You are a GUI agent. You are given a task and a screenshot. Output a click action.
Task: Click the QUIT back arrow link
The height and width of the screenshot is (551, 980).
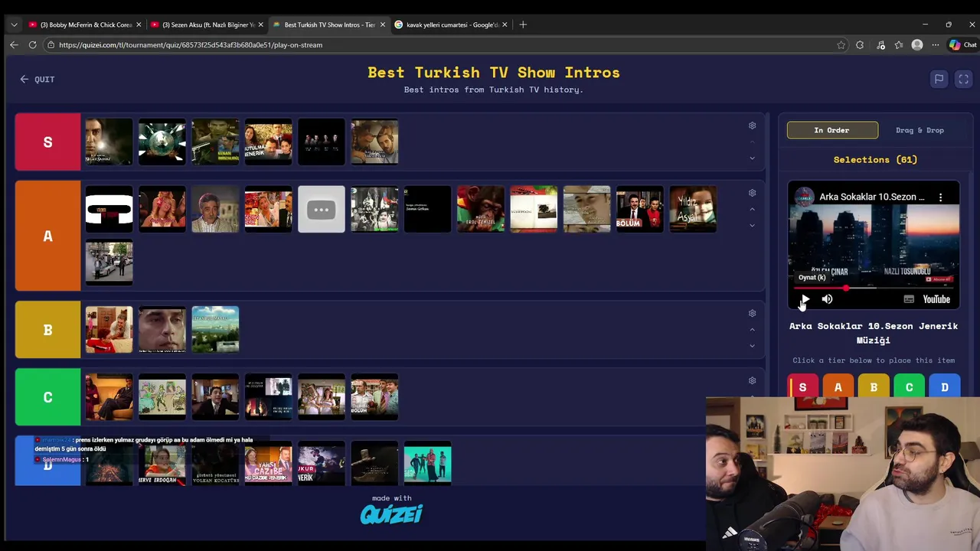pyautogui.click(x=37, y=80)
